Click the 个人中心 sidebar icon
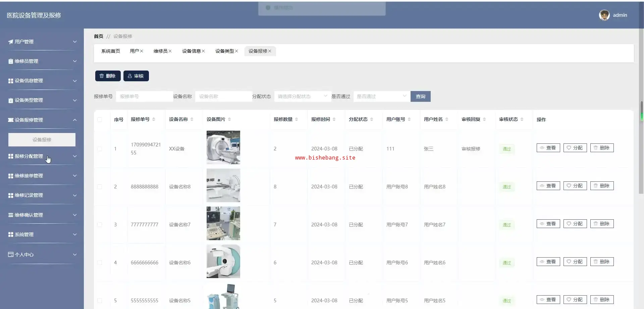Image resolution: width=644 pixels, height=309 pixels. click(x=10, y=255)
